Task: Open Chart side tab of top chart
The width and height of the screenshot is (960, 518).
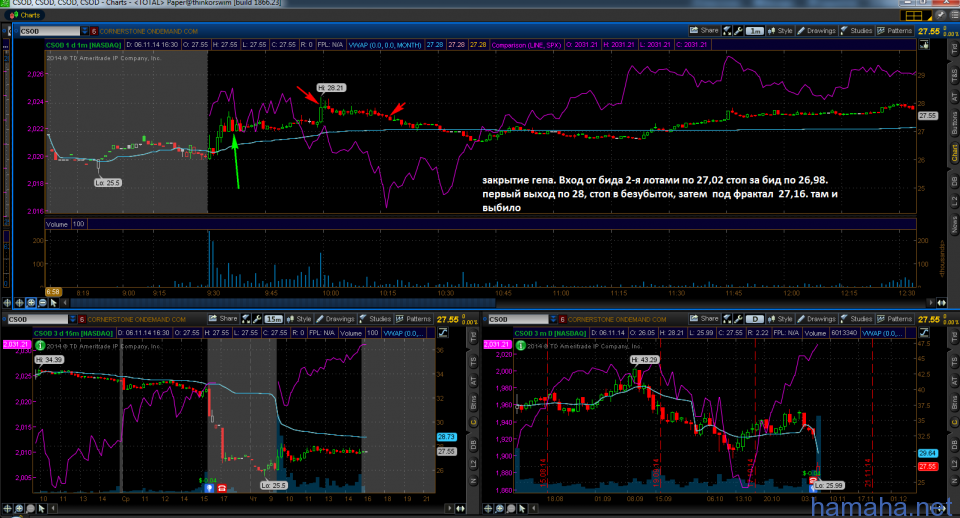Action: click(x=954, y=153)
